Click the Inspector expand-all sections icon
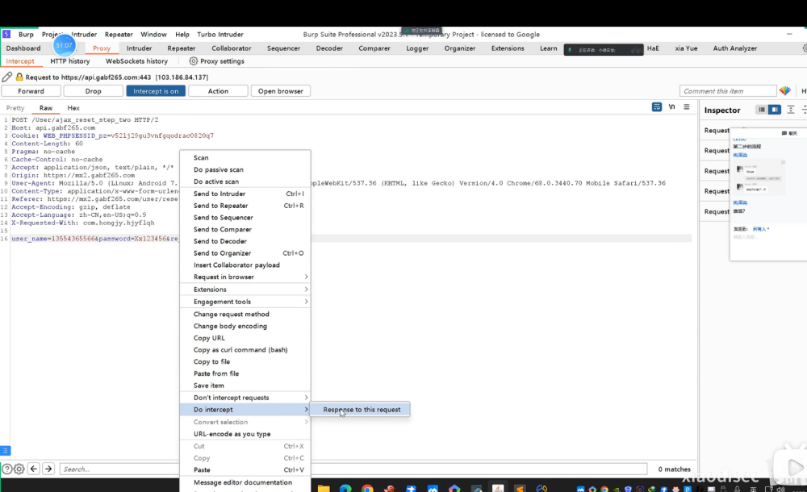 pyautogui.click(x=791, y=110)
